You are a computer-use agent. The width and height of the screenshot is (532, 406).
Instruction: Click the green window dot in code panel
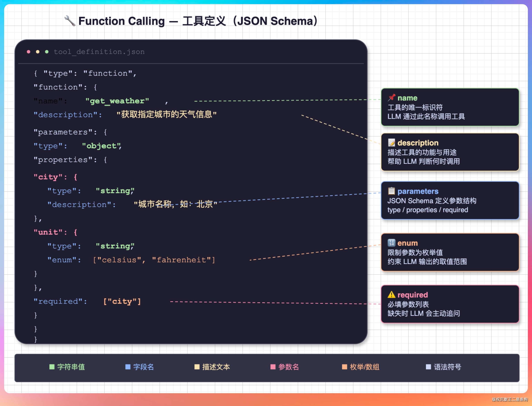pos(47,52)
